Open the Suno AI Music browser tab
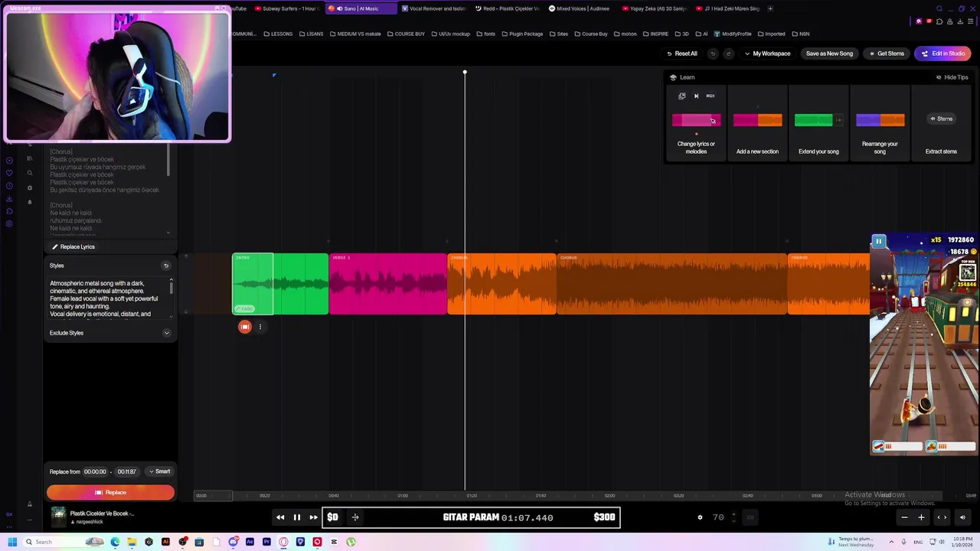The height and width of the screenshot is (551, 980). [x=360, y=8]
